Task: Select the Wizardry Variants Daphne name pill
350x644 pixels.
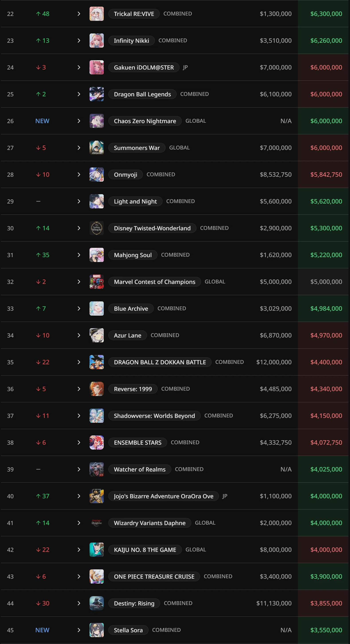Action: (150, 523)
